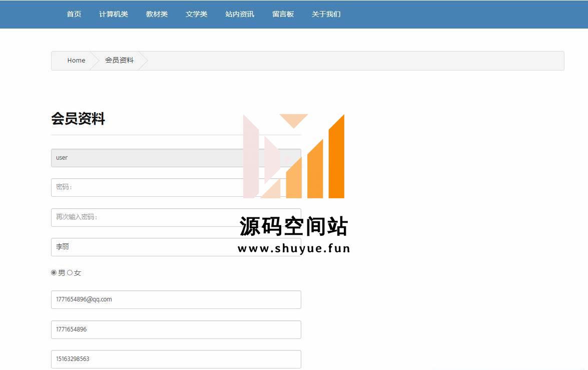Open the 计算机类 category menu

114,14
